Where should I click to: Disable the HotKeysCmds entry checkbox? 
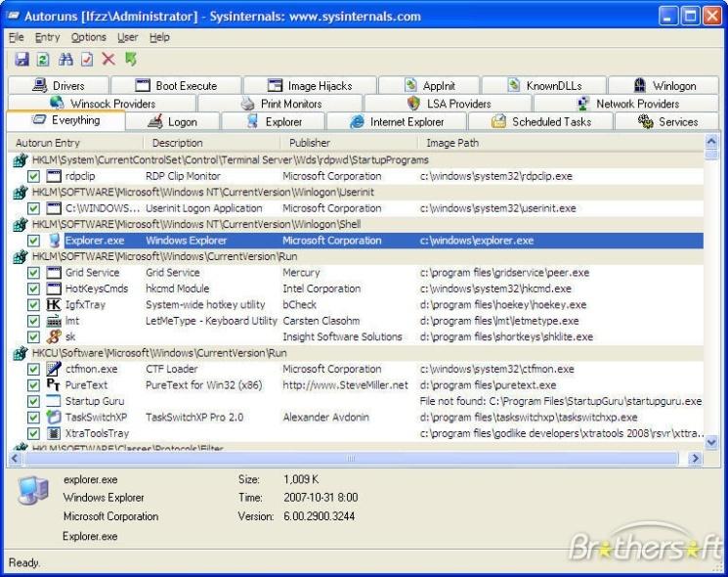point(33,288)
